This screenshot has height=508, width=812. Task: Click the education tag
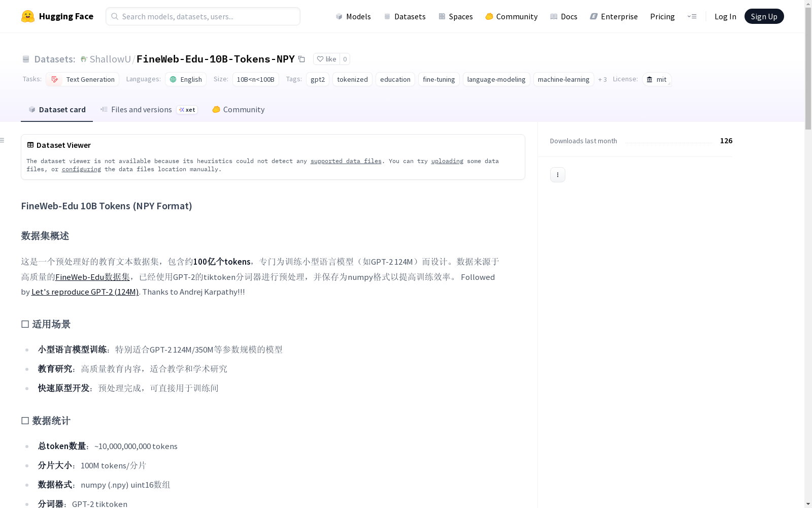[395, 79]
